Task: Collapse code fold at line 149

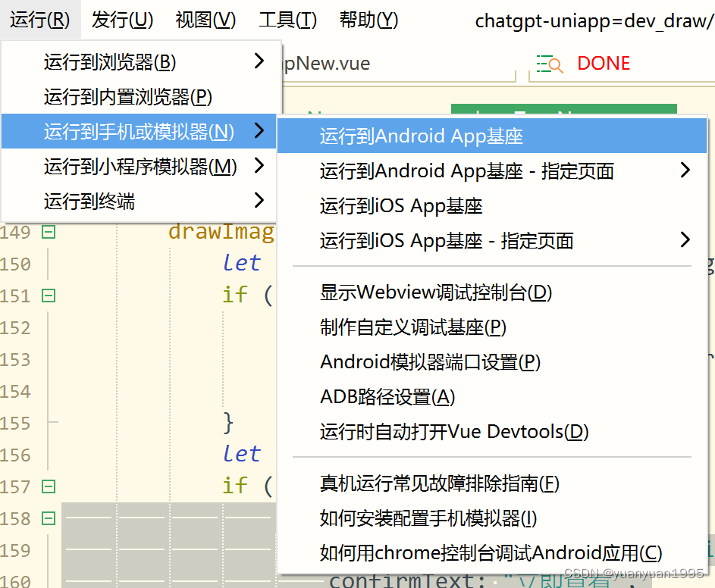Action: (49, 232)
